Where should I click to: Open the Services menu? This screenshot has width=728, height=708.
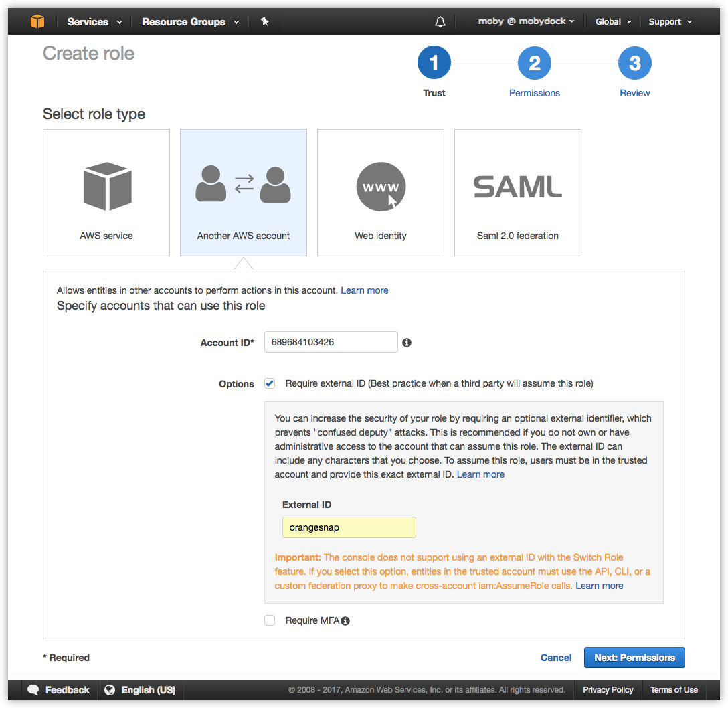pos(88,21)
